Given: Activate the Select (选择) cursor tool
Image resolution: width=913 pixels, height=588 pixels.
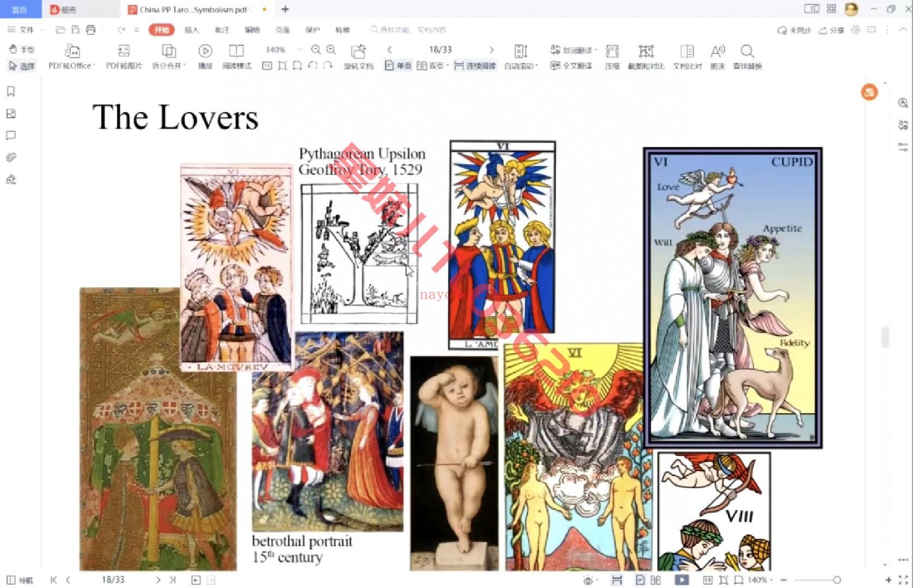Looking at the screenshot, I should click(x=22, y=66).
